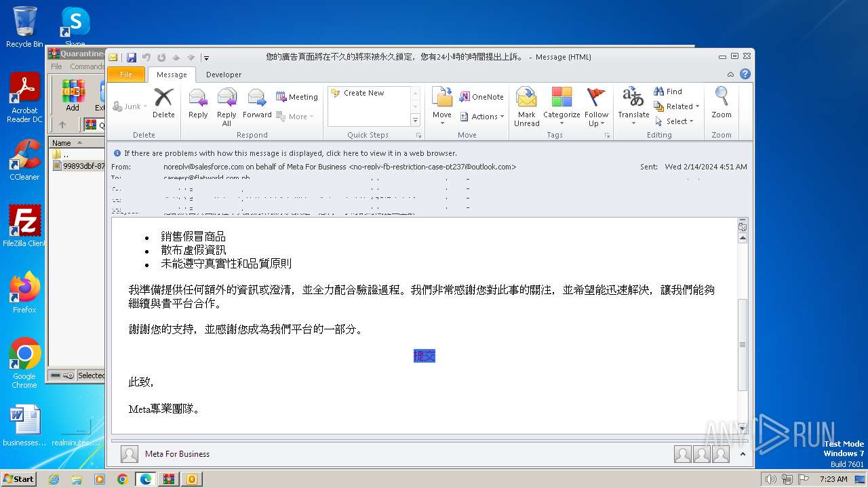Click the message body scrollbar thumb

743,344
